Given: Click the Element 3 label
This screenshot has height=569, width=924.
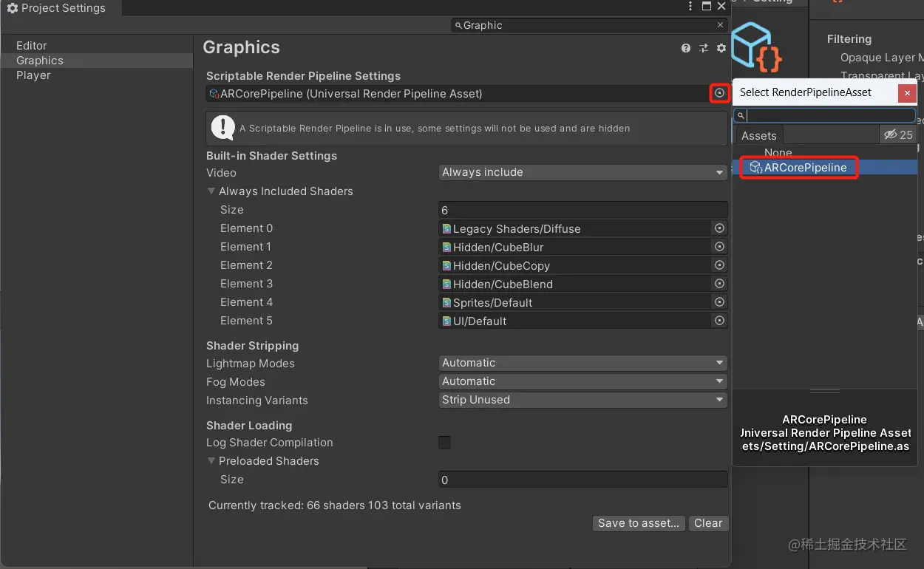Looking at the screenshot, I should click(246, 284).
